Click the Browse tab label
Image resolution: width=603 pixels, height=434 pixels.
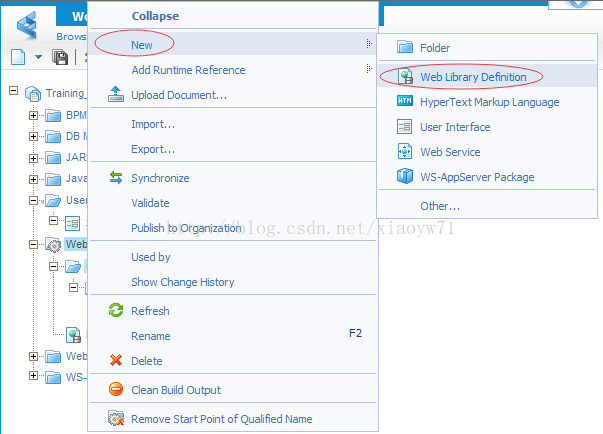(72, 37)
